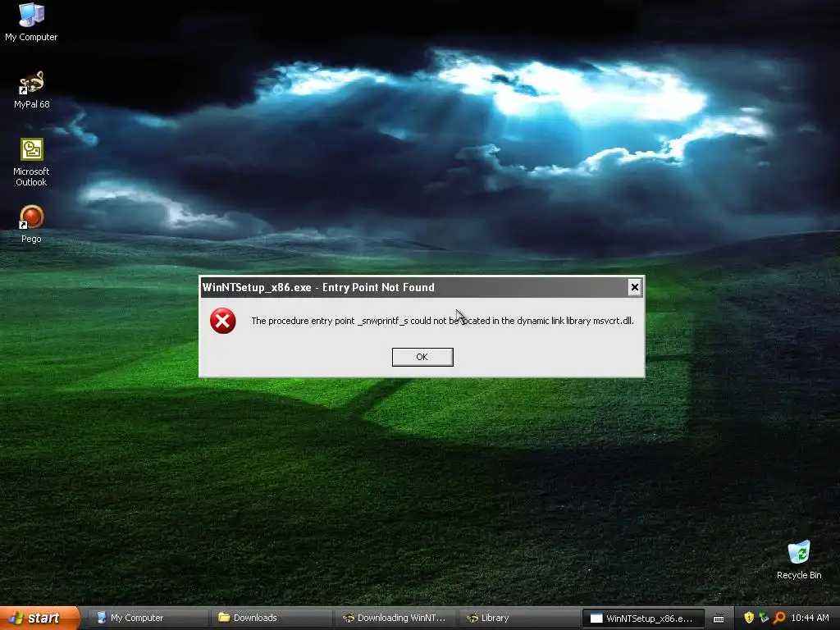Click the red error icon in dialog
The height and width of the screenshot is (630, 840).
222,321
